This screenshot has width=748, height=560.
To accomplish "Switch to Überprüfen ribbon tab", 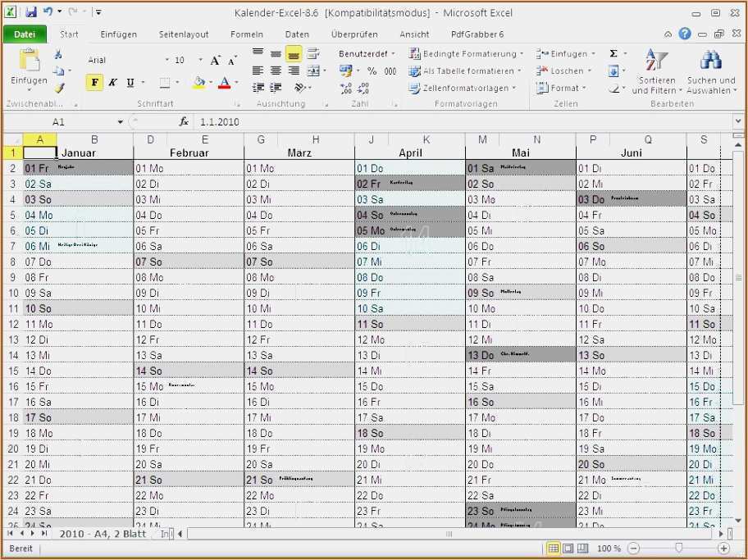I will (354, 34).
